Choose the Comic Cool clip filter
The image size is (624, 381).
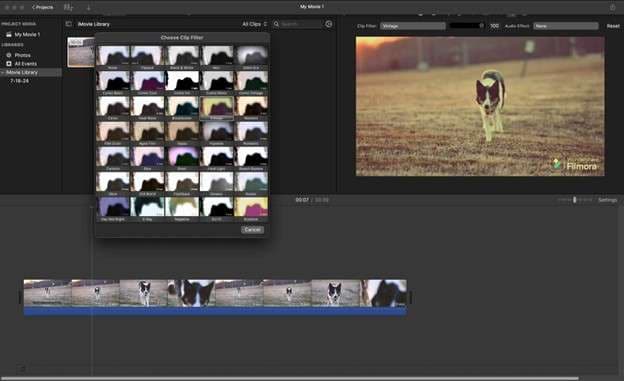point(147,82)
